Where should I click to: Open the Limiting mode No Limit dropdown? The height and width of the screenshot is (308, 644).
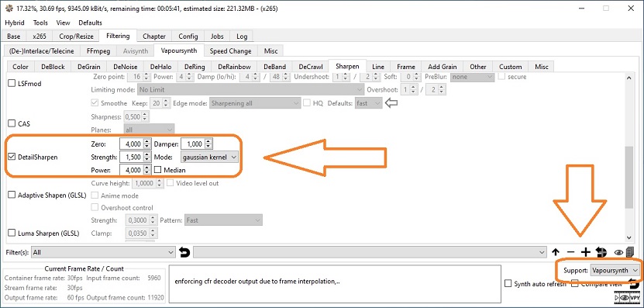tap(250, 89)
